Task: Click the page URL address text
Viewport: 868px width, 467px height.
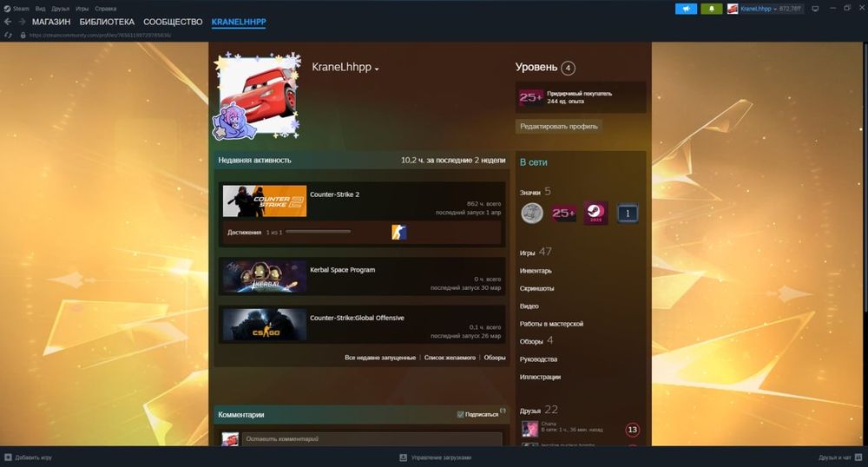Action: click(100, 35)
